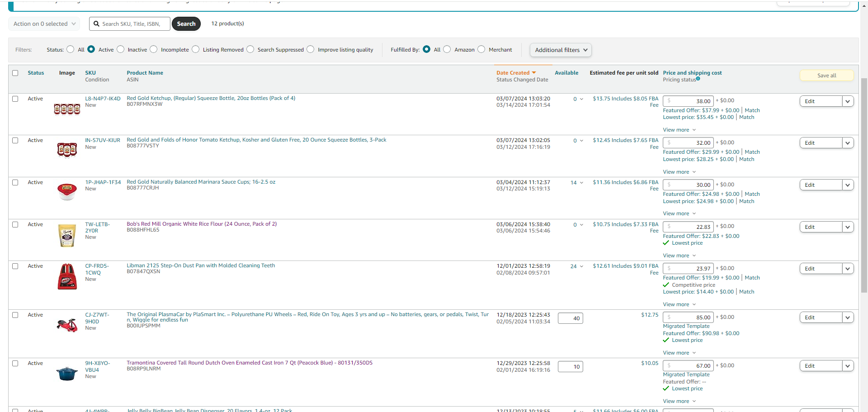Edit the PlasmaCar price field showing 85.00
The image size is (868, 412).
pyautogui.click(x=688, y=317)
